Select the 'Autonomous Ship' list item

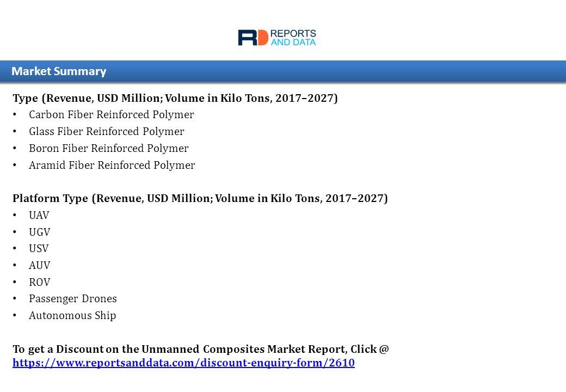tap(72, 315)
